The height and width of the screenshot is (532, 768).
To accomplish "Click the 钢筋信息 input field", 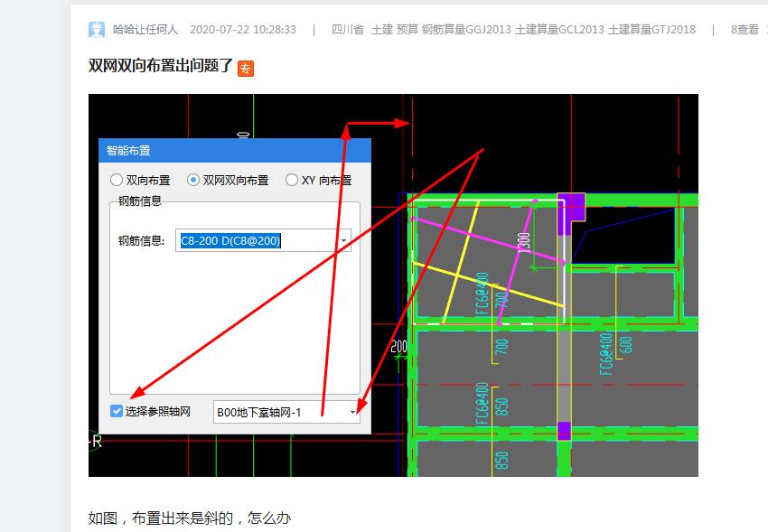I will [263, 240].
